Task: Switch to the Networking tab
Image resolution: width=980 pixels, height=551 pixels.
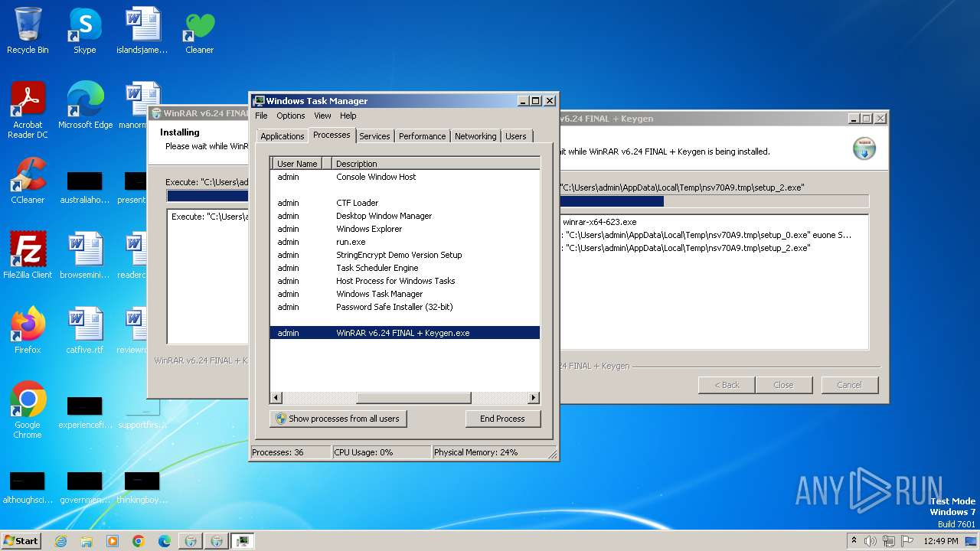Action: pos(475,136)
